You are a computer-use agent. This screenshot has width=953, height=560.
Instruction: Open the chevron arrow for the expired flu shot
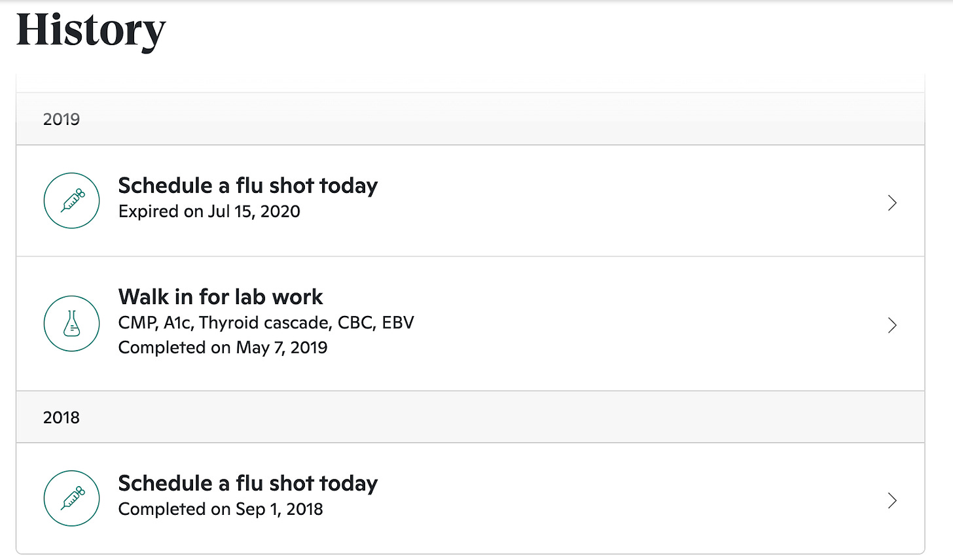click(x=891, y=203)
